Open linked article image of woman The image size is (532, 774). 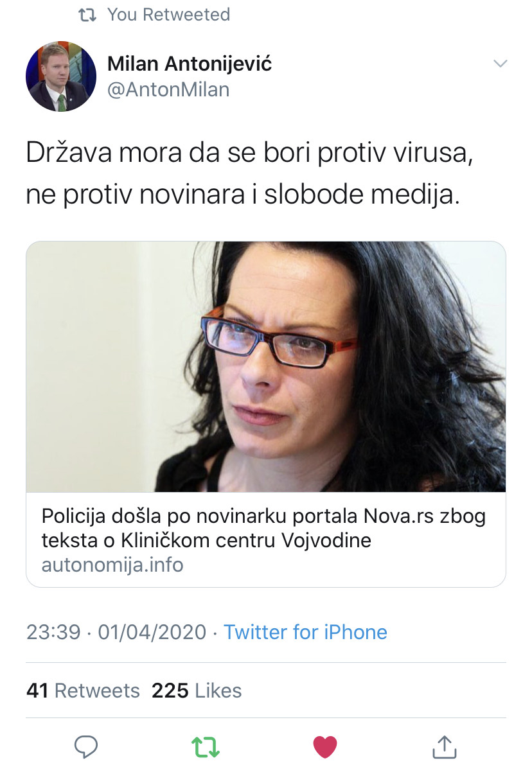pyautogui.click(x=266, y=367)
